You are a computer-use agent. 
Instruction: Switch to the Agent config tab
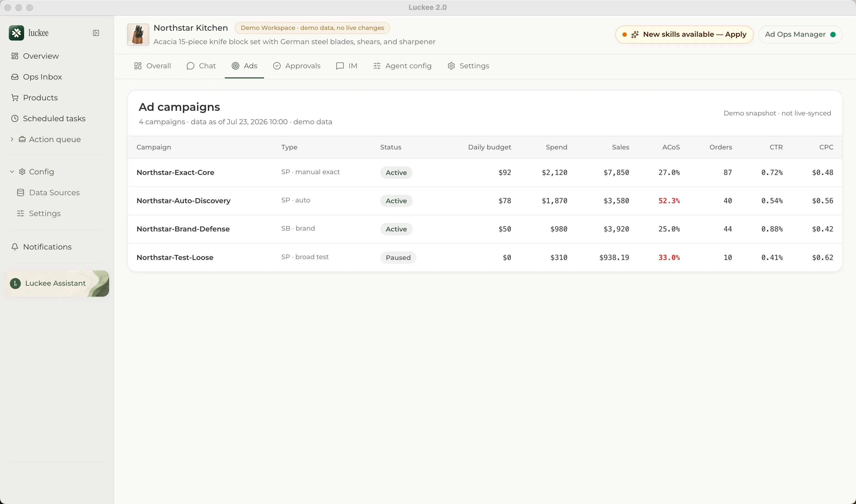coord(402,66)
